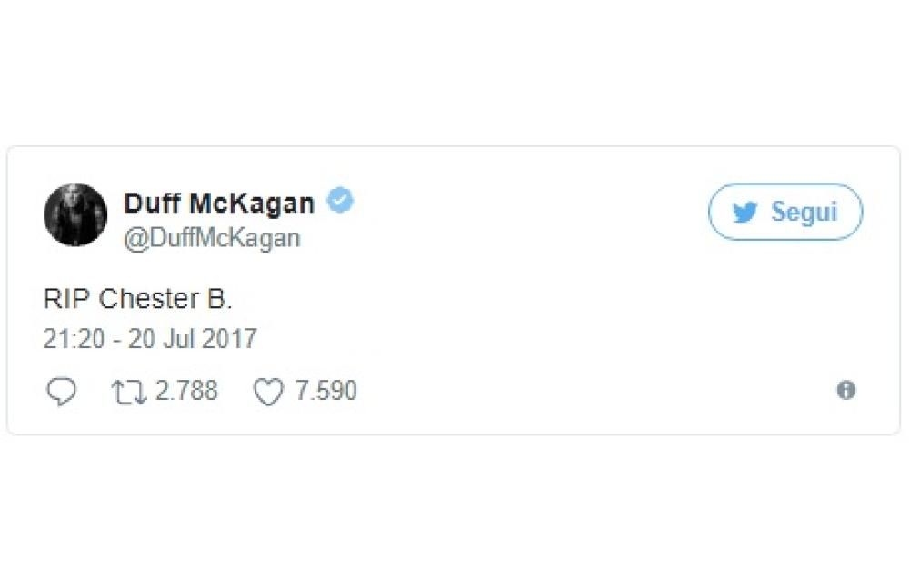This screenshot has height=588, width=909.
Task: Open the Duff McKagan display name link
Action: (219, 203)
